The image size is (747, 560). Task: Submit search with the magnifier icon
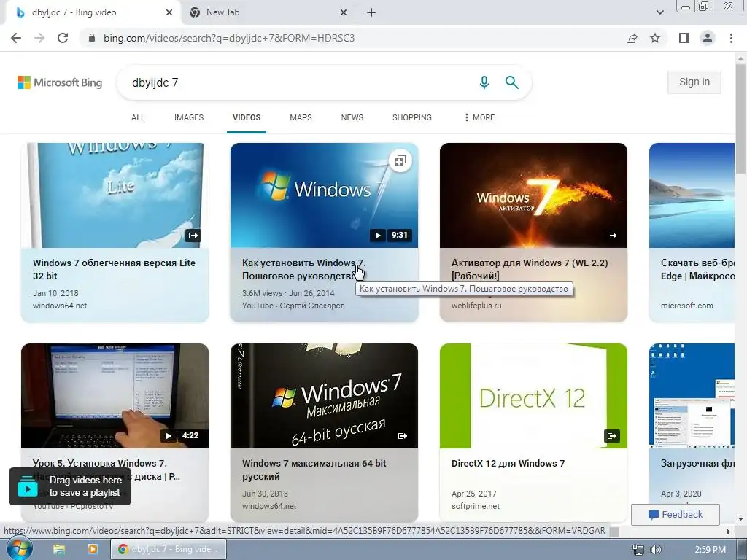coord(511,82)
